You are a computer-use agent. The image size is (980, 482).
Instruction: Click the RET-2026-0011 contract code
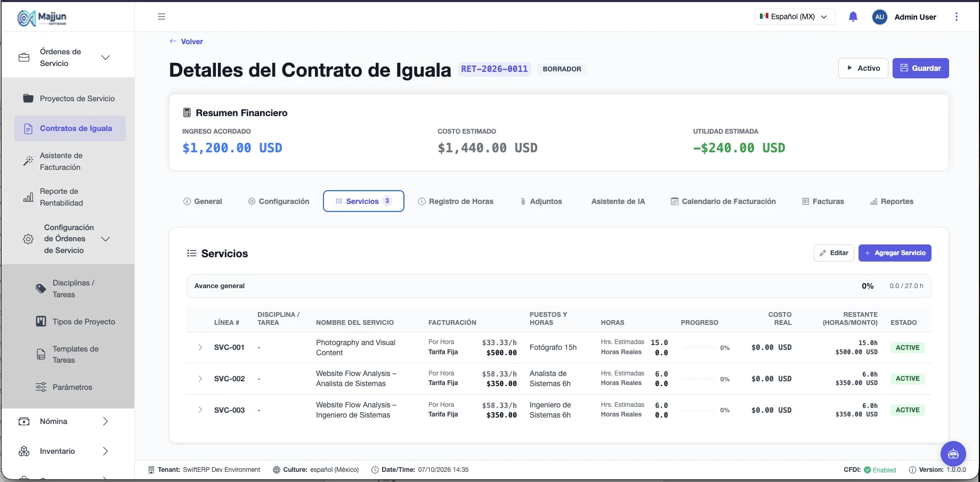[495, 69]
